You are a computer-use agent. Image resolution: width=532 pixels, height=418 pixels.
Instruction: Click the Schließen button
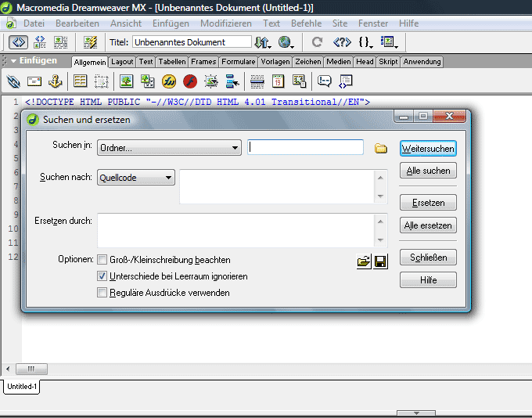(428, 258)
